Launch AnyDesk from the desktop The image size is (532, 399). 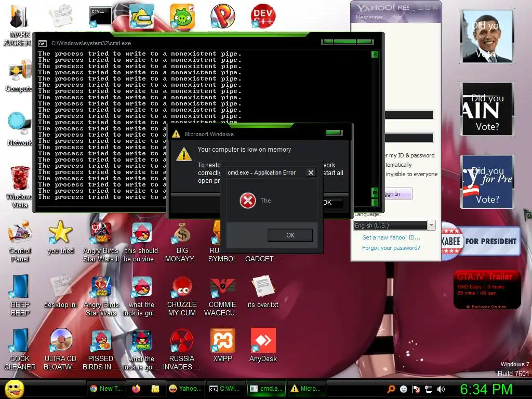click(x=263, y=345)
